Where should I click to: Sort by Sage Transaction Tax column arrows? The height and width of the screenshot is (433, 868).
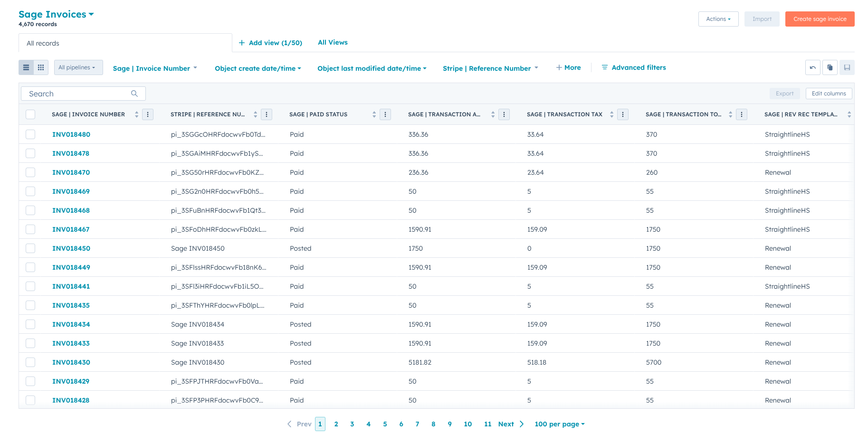pyautogui.click(x=611, y=114)
